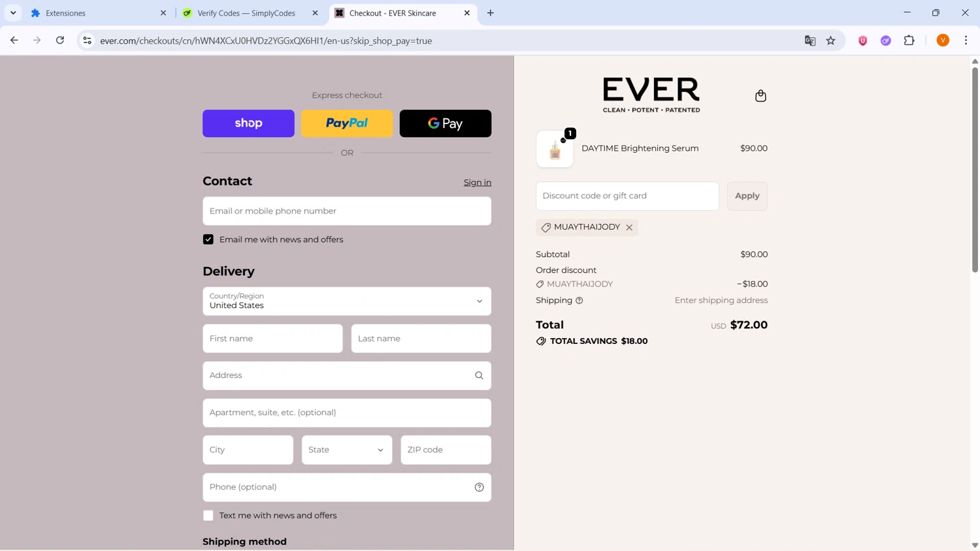Screen dimensions: 980x551
Task: Open the Country/Region dropdown
Action: click(347, 301)
